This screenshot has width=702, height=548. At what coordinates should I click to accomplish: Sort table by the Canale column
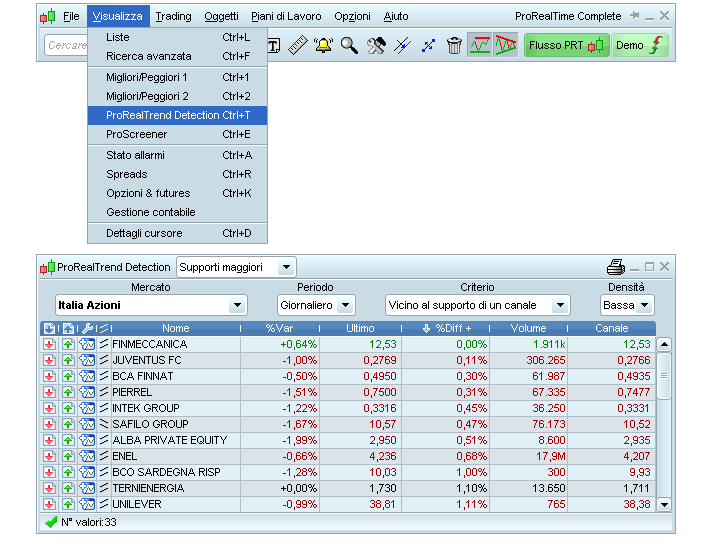pyautogui.click(x=612, y=329)
